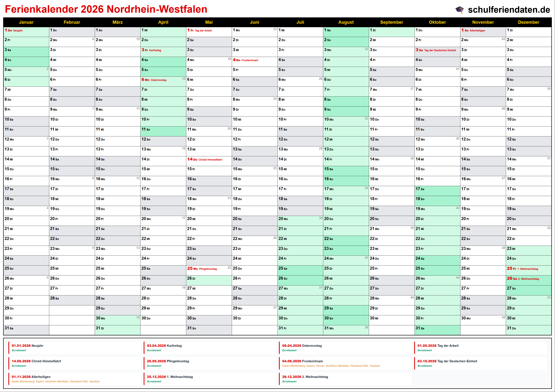Click the Ferienkalender 2026 Nordrhein-Westfalen heading
This screenshot has width=555, height=392.
(x=106, y=9)
